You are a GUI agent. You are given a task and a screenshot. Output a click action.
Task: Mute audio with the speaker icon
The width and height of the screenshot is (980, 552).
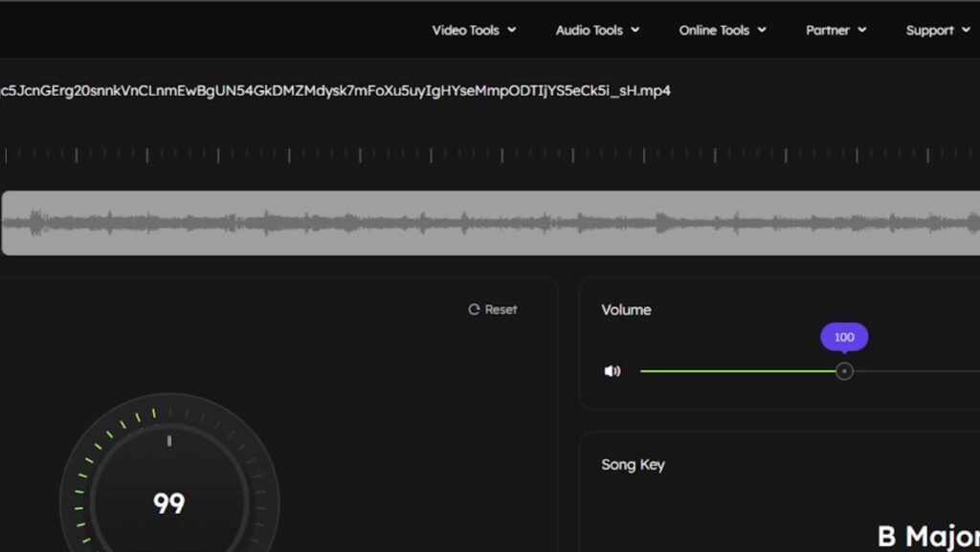tap(612, 371)
